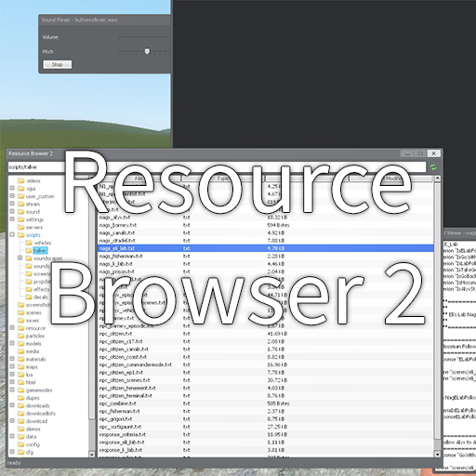Open the gamemodes folder icon
476x476 pixels.
21,390
